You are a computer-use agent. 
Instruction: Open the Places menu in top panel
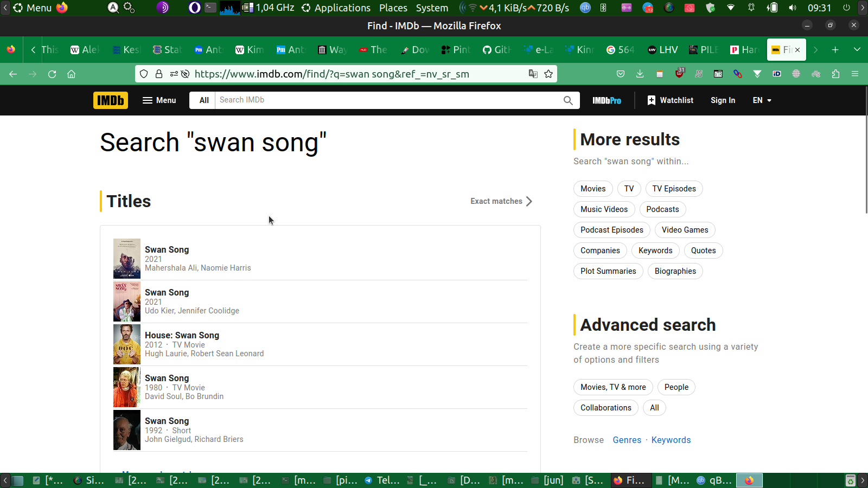coord(393,8)
